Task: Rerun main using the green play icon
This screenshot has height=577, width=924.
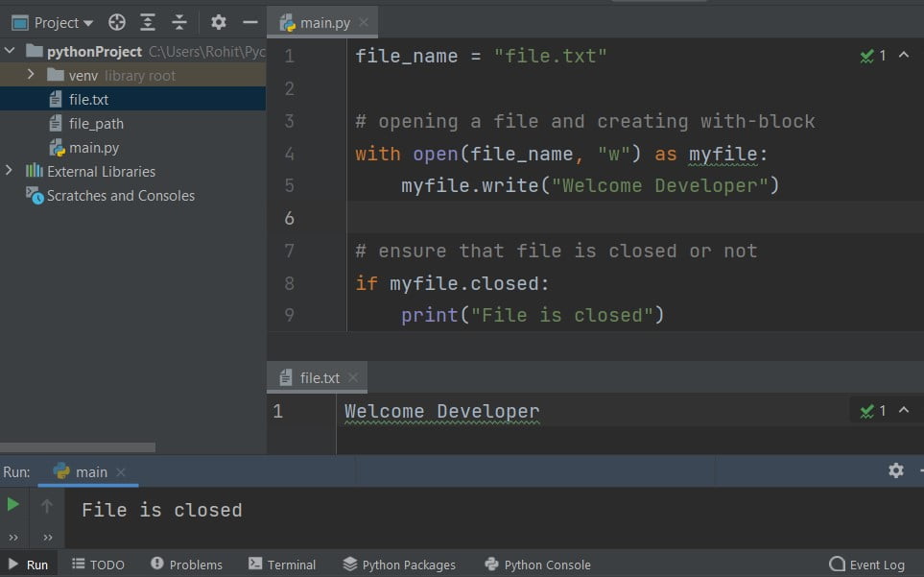Action: 12,502
